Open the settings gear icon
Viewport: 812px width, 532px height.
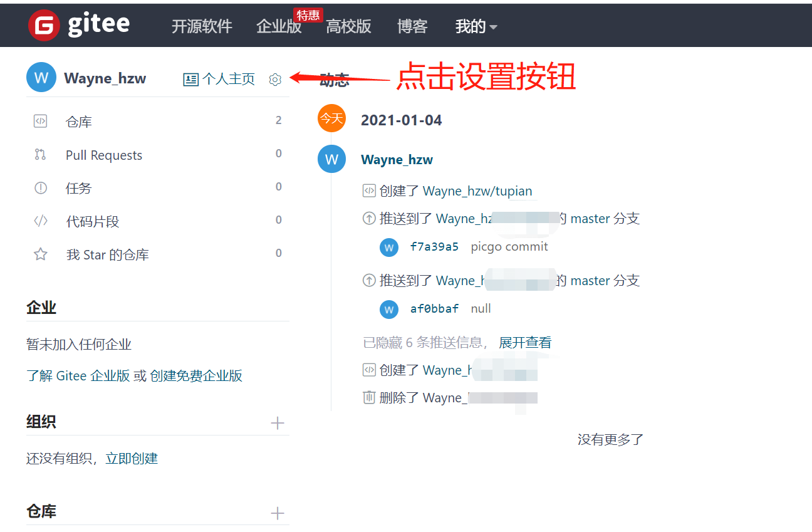(x=275, y=80)
